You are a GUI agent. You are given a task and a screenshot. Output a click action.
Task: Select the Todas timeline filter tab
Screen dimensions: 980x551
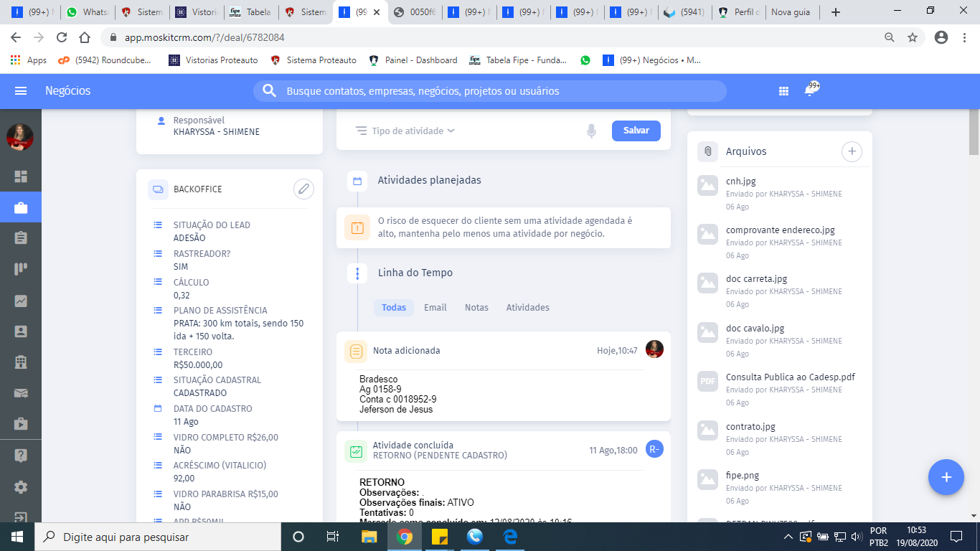[394, 307]
